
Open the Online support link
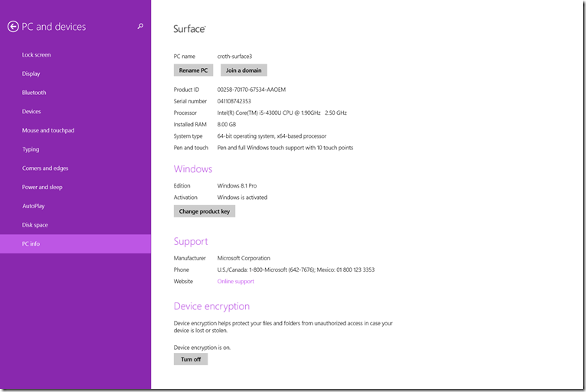click(235, 282)
